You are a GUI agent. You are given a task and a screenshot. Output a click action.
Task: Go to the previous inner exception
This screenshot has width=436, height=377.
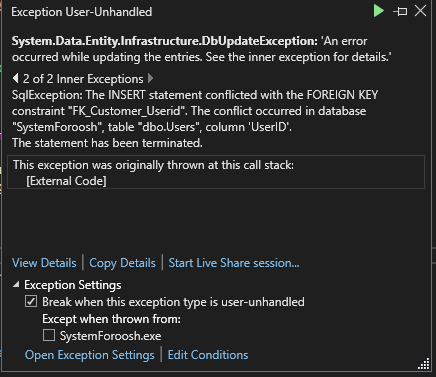click(x=15, y=79)
